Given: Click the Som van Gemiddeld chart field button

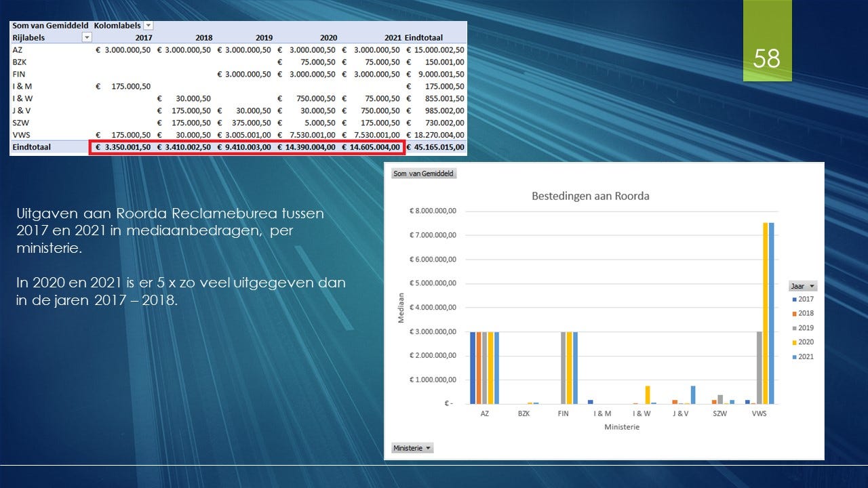Looking at the screenshot, I should 425,174.
